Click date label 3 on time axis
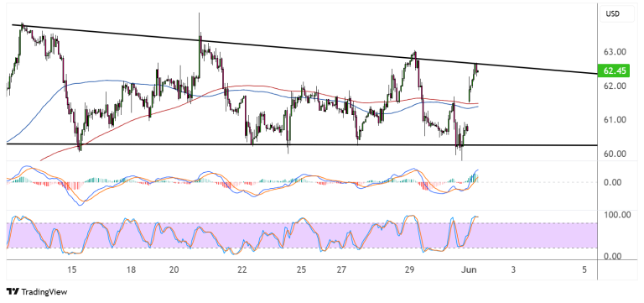The height and width of the screenshot is (303, 644). 513,269
